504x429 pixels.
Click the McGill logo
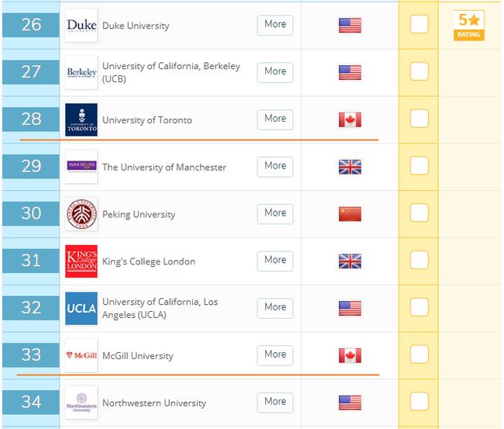pos(81,355)
